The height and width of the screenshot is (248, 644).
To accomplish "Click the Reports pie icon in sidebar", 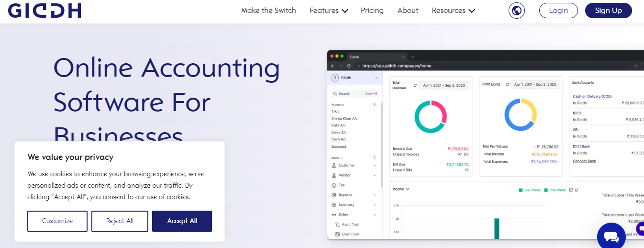I will (334, 195).
